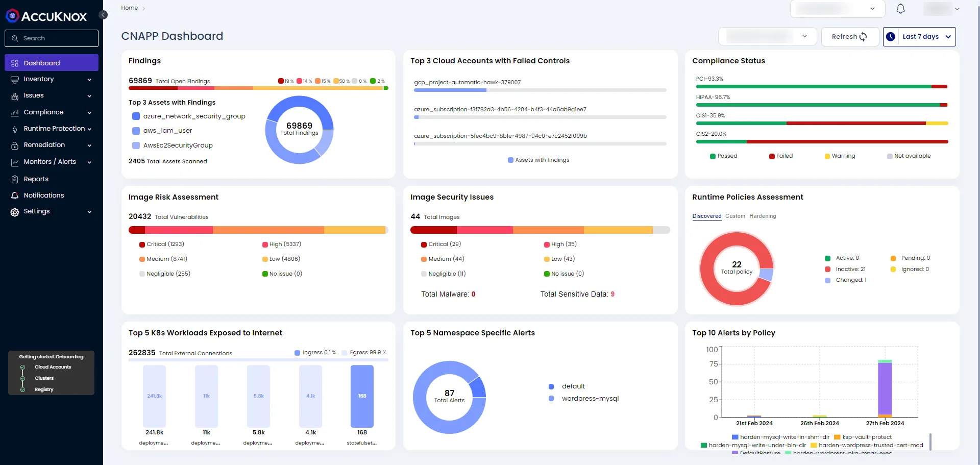Toggle the Not available compliance legend
This screenshot has width=980, height=465.
pos(909,156)
